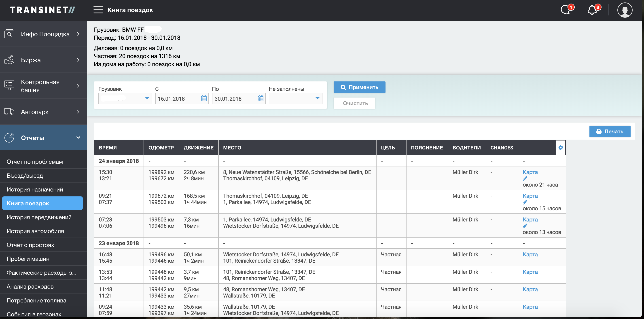
Task: Click the Печать button
Action: (610, 132)
